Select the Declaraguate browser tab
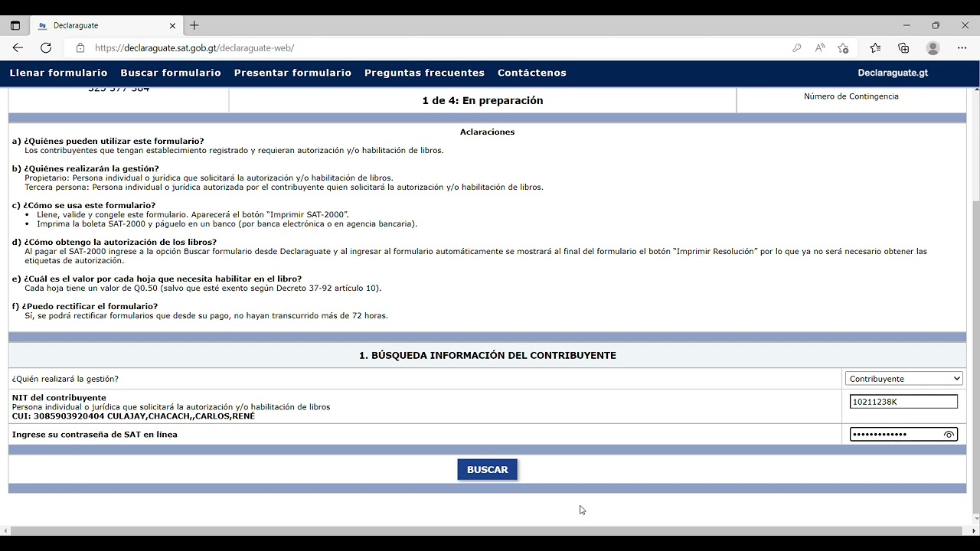This screenshot has width=980, height=551. [107, 25]
